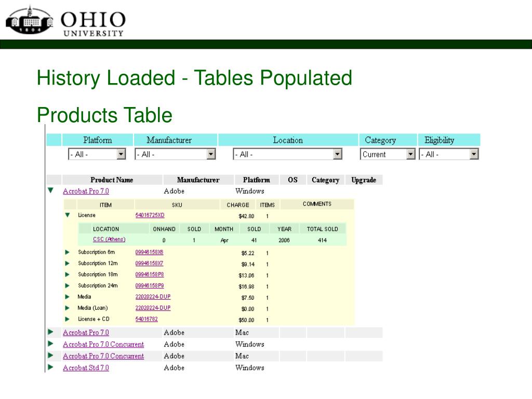532x399 pixels.
Task: Click the Manufacturer column header in products table
Action: (x=198, y=180)
